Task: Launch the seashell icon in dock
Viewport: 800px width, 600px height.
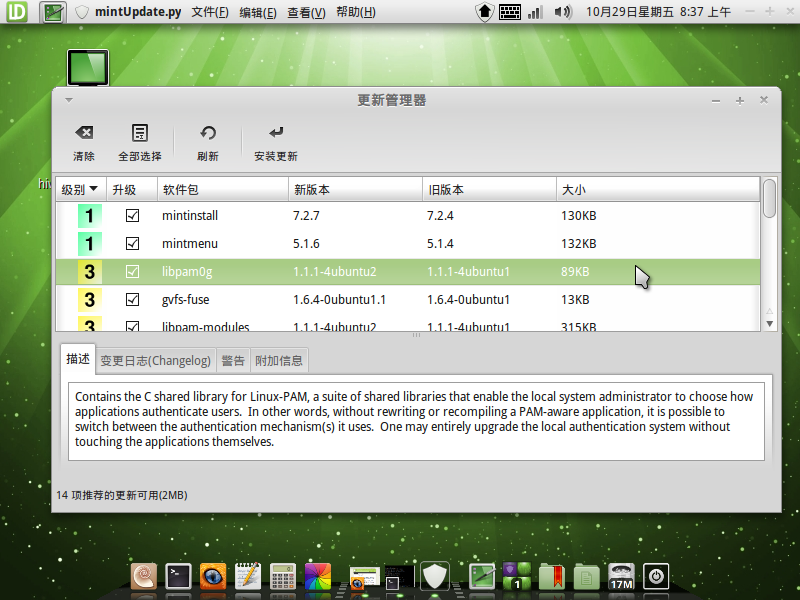Action: (144, 577)
